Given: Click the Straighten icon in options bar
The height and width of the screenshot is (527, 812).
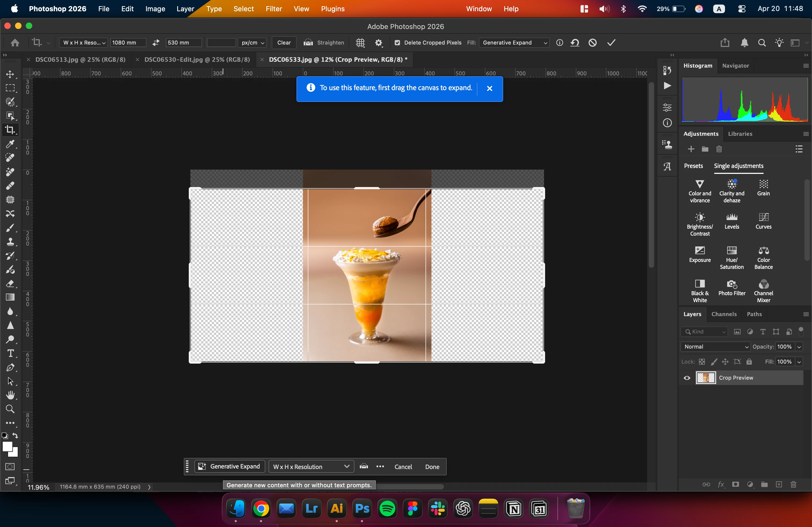Looking at the screenshot, I should (x=308, y=43).
